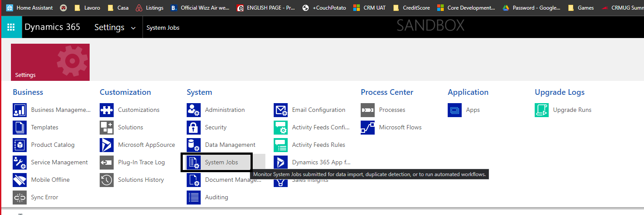Click the Apps icon

[455, 110]
